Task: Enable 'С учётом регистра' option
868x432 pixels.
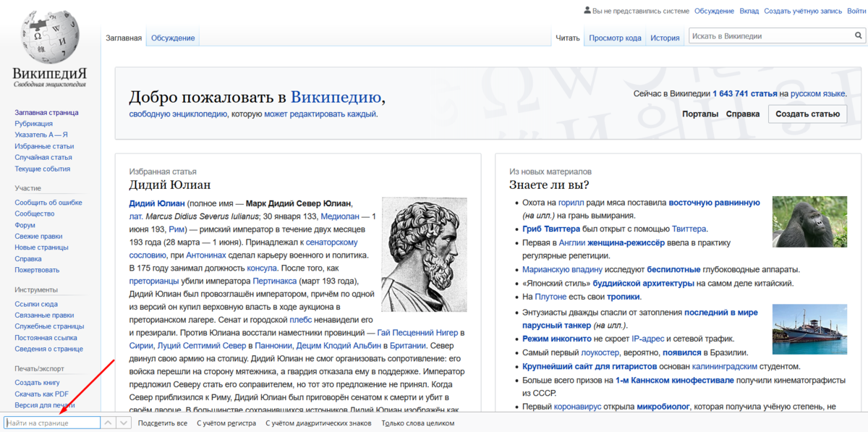Action: [226, 423]
